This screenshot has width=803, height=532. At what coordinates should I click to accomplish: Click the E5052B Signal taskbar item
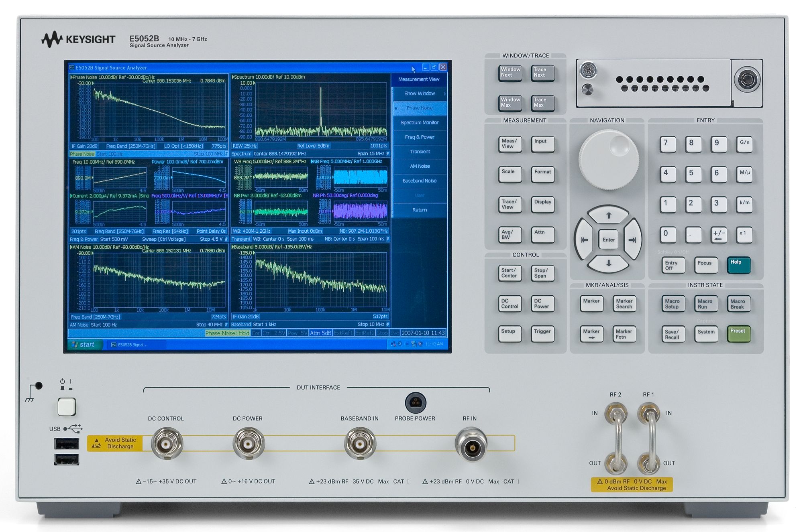click(134, 345)
